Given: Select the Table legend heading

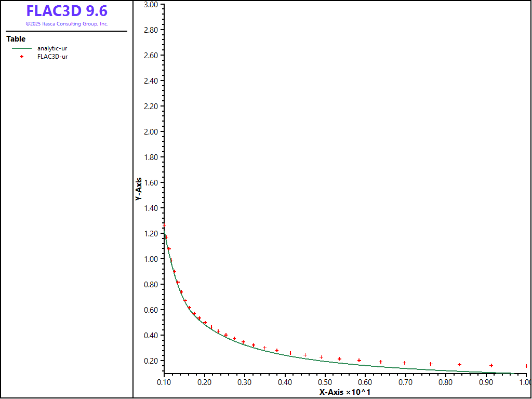Looking at the screenshot, I should point(16,39).
